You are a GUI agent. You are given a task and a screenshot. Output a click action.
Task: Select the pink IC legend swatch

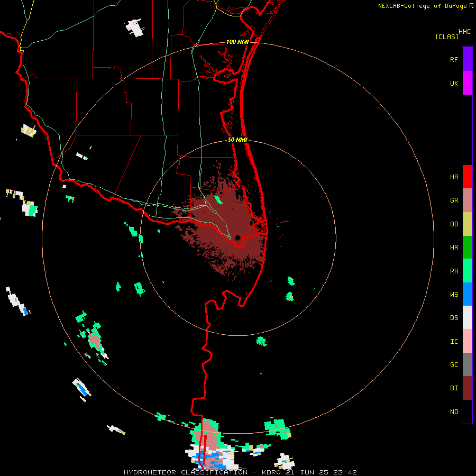click(x=467, y=341)
